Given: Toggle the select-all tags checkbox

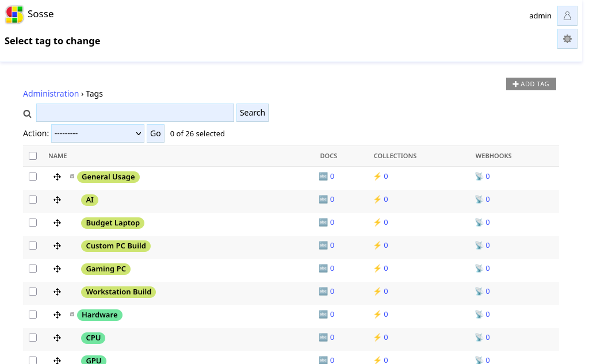Looking at the screenshot, I should 33,156.
